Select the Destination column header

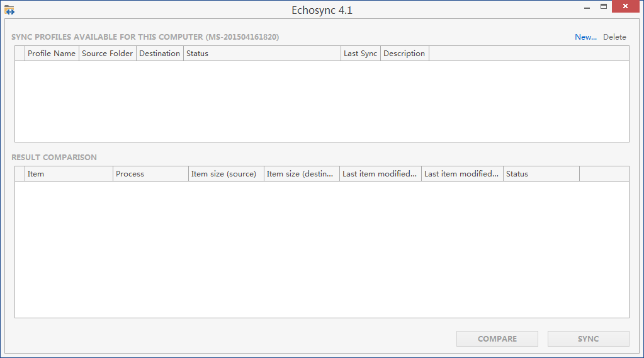pos(159,54)
